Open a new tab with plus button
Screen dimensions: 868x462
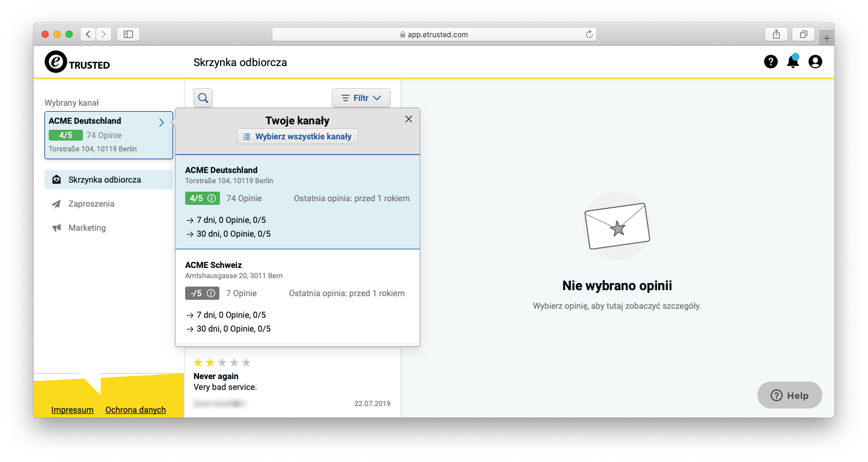pyautogui.click(x=827, y=38)
